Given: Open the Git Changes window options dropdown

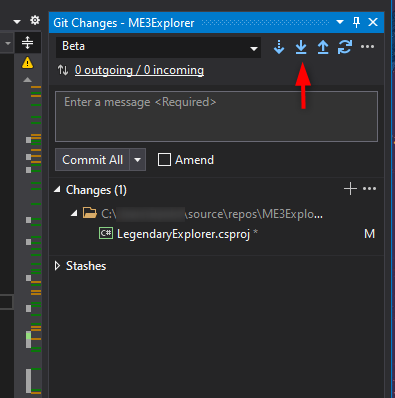Looking at the screenshot, I should point(340,22).
